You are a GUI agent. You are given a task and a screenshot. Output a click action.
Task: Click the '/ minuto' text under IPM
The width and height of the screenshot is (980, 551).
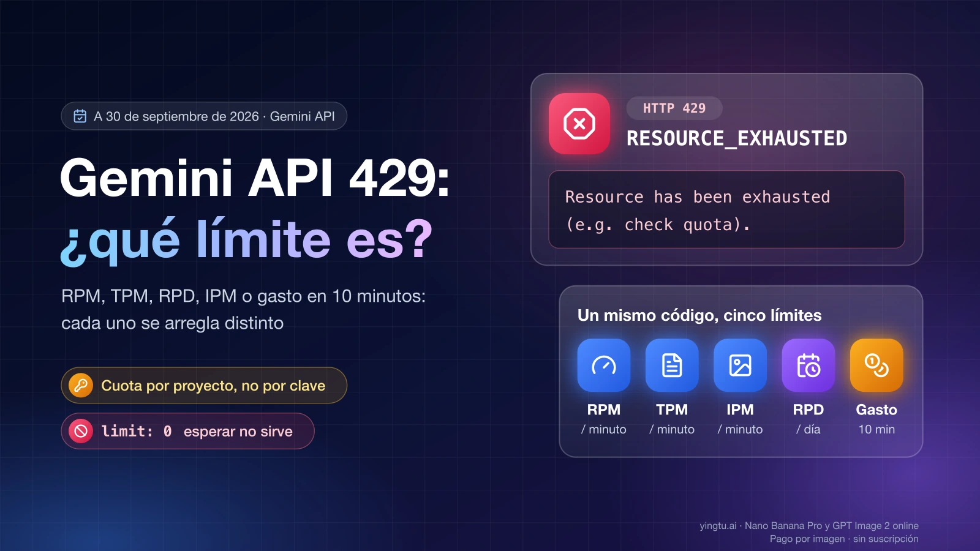click(x=740, y=429)
